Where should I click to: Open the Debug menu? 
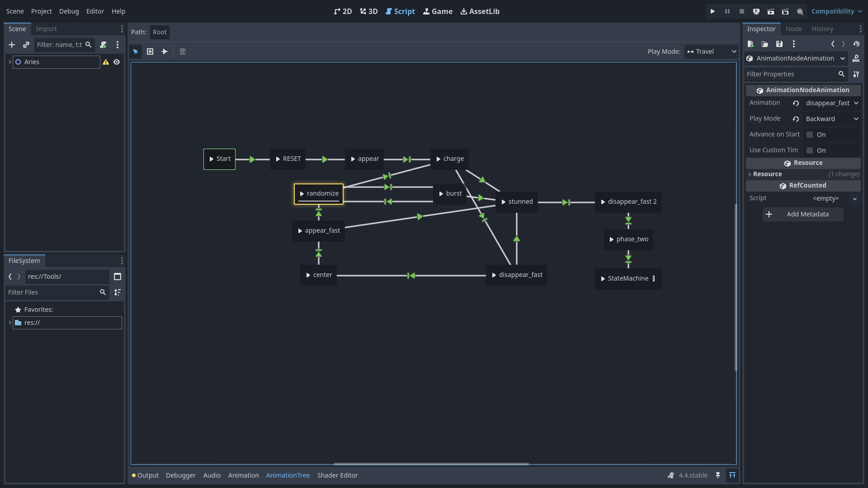[69, 11]
